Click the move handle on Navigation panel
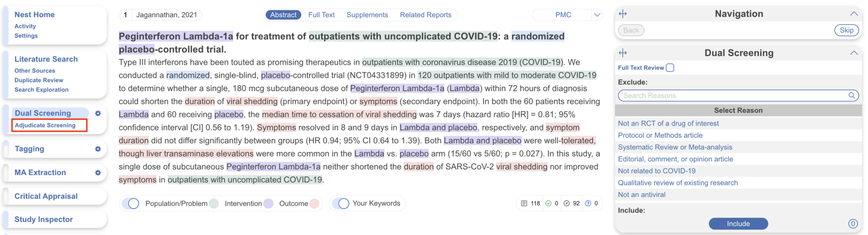Image resolution: width=868 pixels, height=235 pixels. pyautogui.click(x=623, y=14)
